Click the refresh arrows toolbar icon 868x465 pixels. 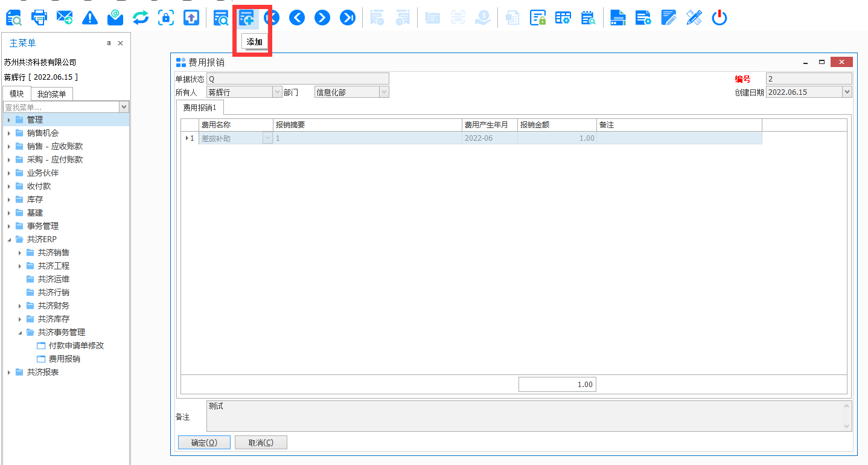[x=140, y=18]
